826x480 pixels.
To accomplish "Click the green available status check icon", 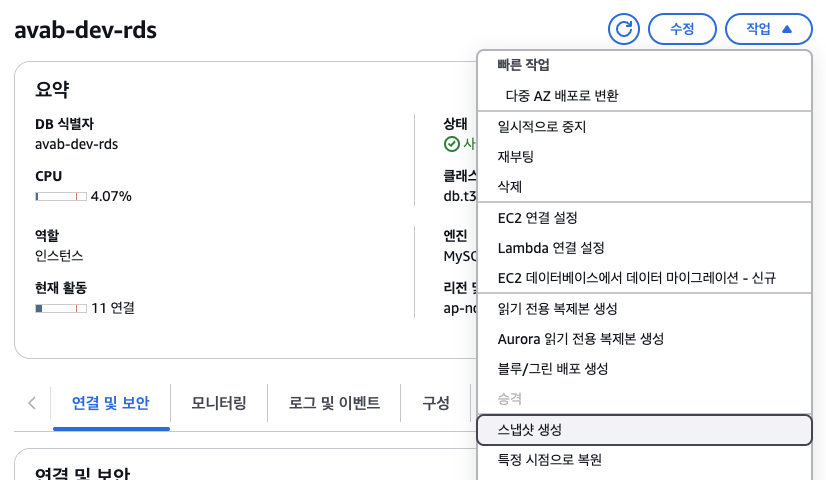I will pyautogui.click(x=451, y=144).
